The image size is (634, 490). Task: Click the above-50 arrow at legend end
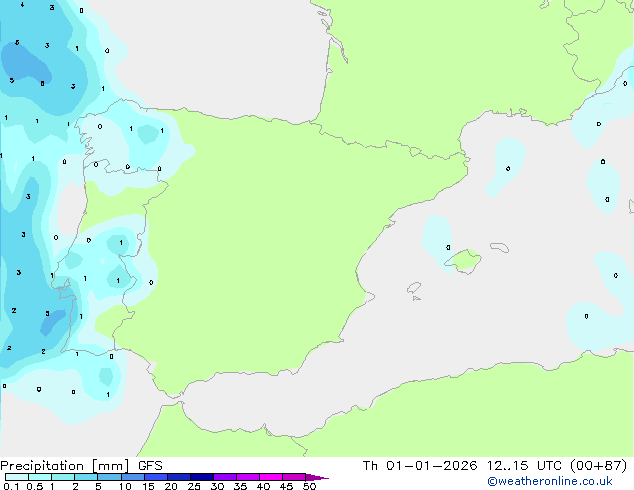[x=317, y=477]
